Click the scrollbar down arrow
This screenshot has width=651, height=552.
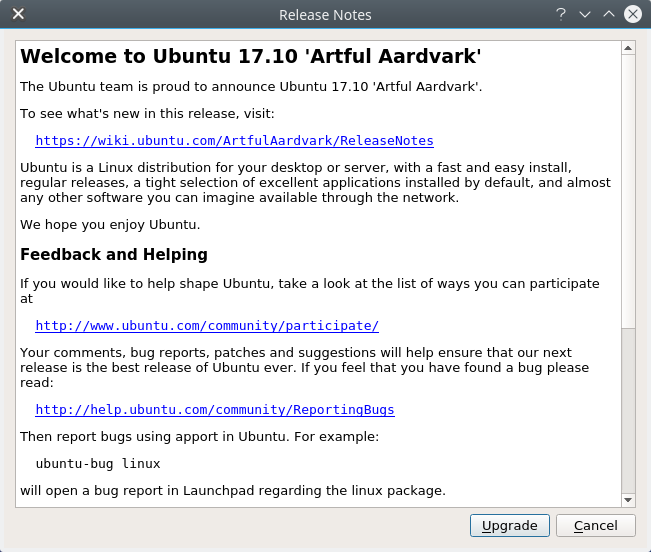point(628,500)
